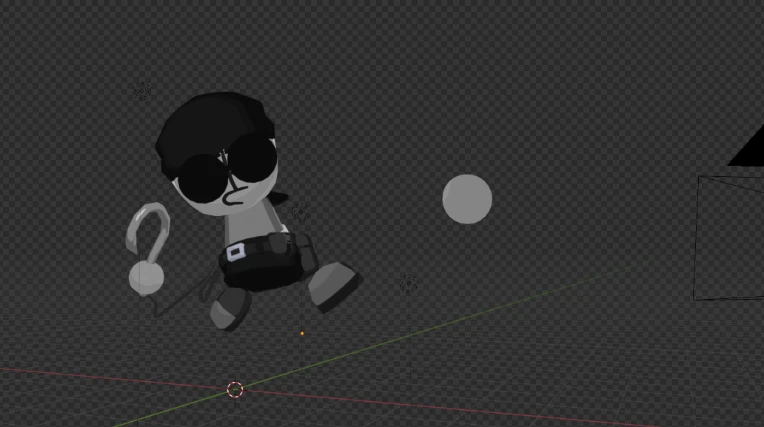The width and height of the screenshot is (764, 427).
Task: Select the gray sphere object in viewport
Action: coord(467,199)
